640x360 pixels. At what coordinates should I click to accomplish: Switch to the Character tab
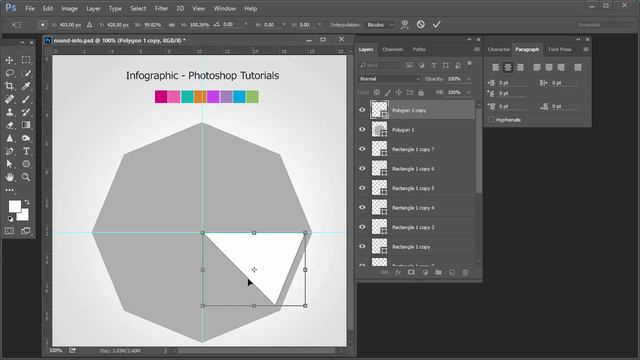coord(499,49)
